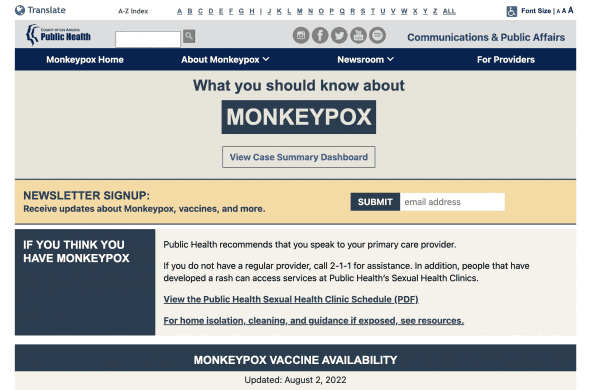Focus the email address field
This screenshot has height=390, width=600.
pyautogui.click(x=452, y=202)
